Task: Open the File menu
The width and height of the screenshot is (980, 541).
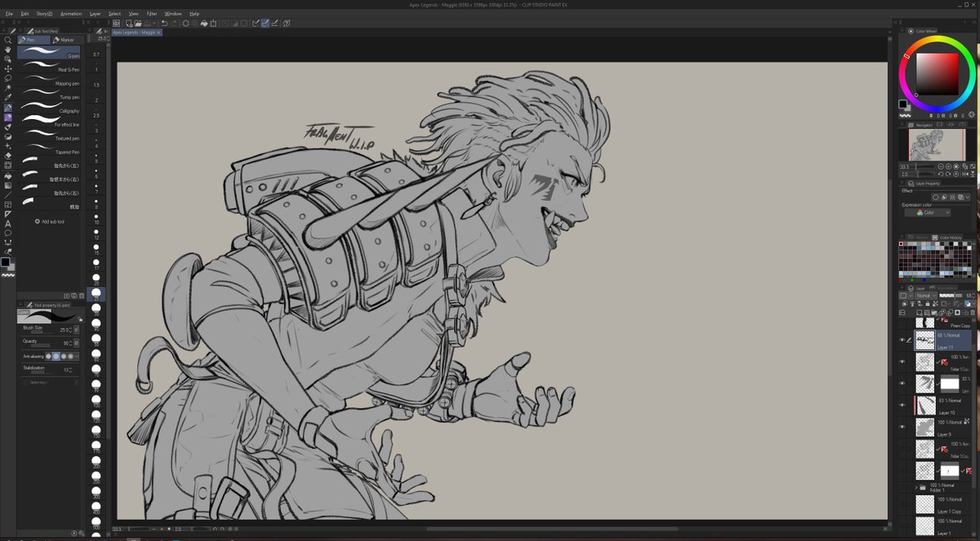Action: tap(9, 14)
